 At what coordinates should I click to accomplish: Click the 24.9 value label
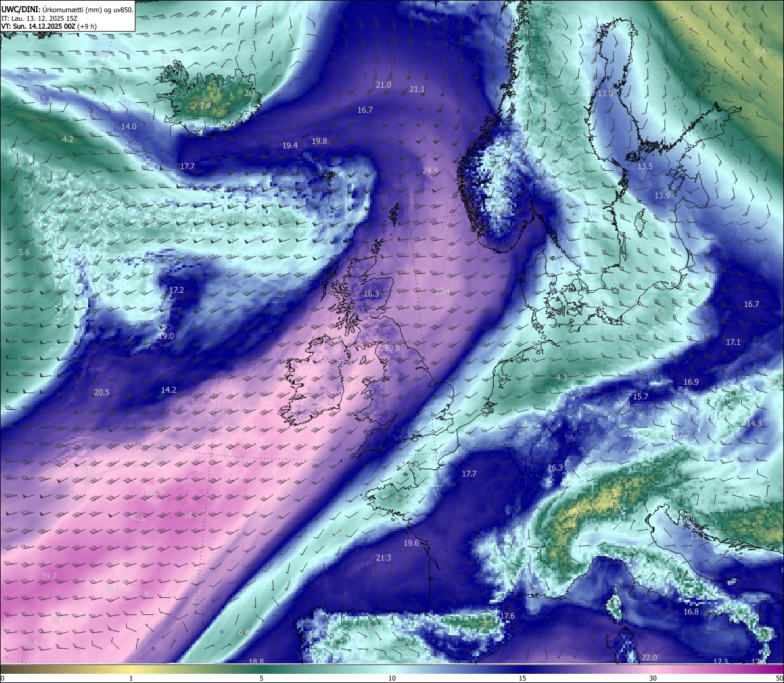(430, 170)
